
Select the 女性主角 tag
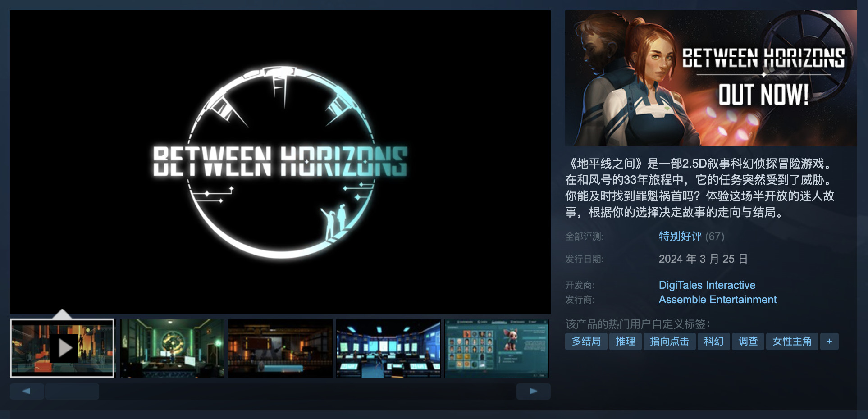pos(792,342)
